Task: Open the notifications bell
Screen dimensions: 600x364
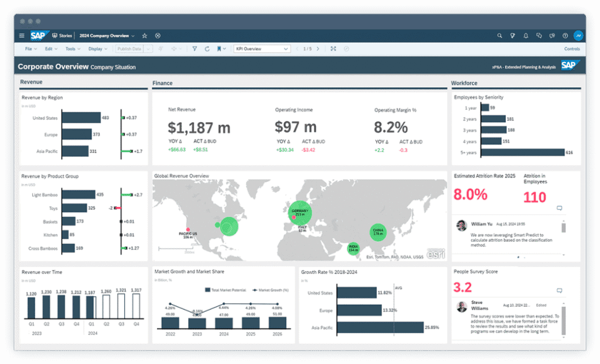Action: coord(526,36)
